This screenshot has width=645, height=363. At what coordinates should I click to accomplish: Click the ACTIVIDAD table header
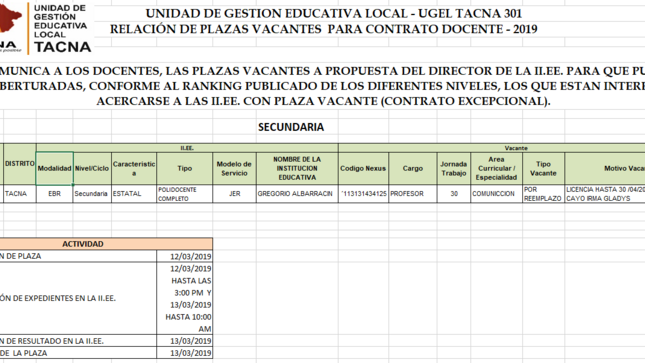click(106, 244)
